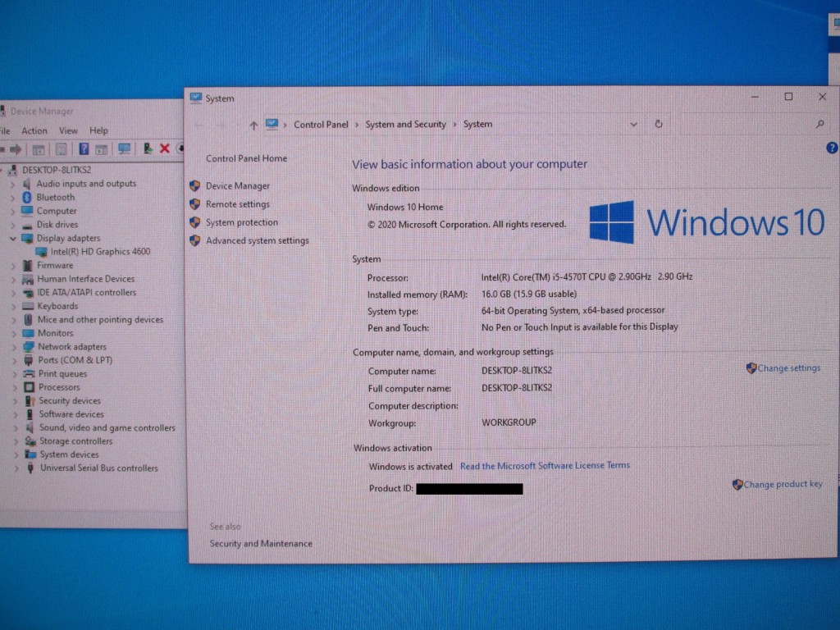Image resolution: width=840 pixels, height=630 pixels.
Task: Click the Forward arrow in Device Manager toolbar
Action: coord(16,149)
